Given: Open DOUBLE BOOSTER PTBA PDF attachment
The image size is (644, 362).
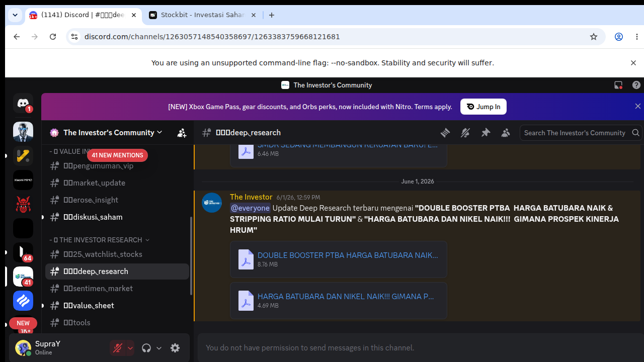Looking at the screenshot, I should click(x=348, y=255).
